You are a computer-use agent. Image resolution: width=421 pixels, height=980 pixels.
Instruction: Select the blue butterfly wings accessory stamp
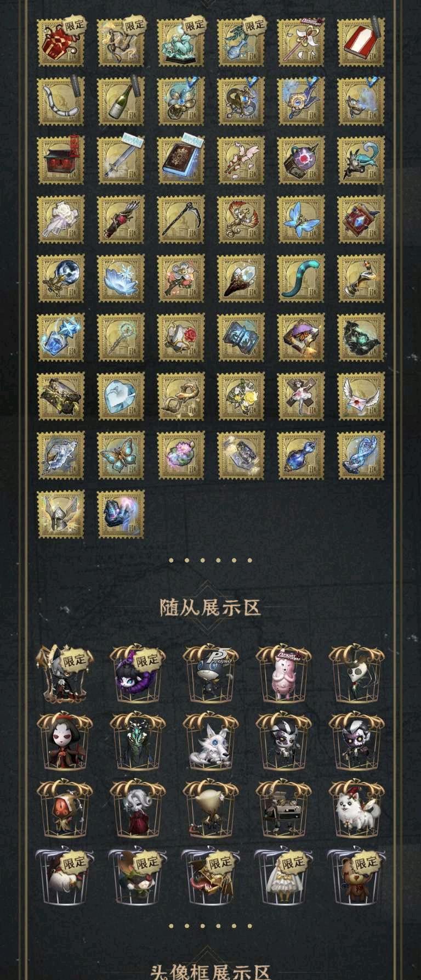coord(301,220)
